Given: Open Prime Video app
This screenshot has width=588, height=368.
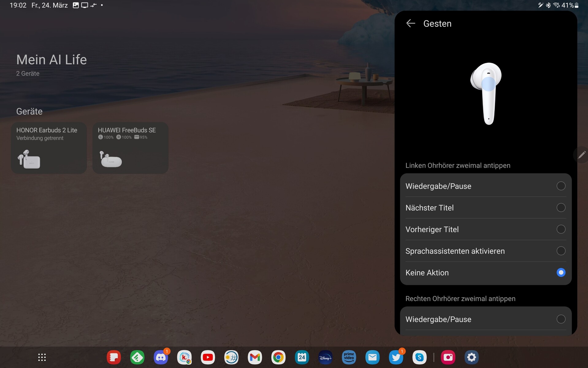Looking at the screenshot, I should point(349,357).
